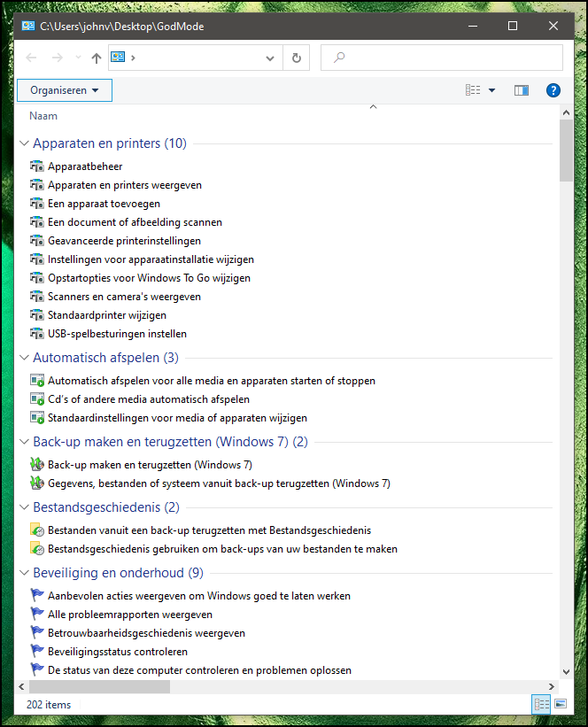Image resolution: width=588 pixels, height=727 pixels.
Task: Click icon beside Een apparaat toevoegen
Action: (36, 204)
